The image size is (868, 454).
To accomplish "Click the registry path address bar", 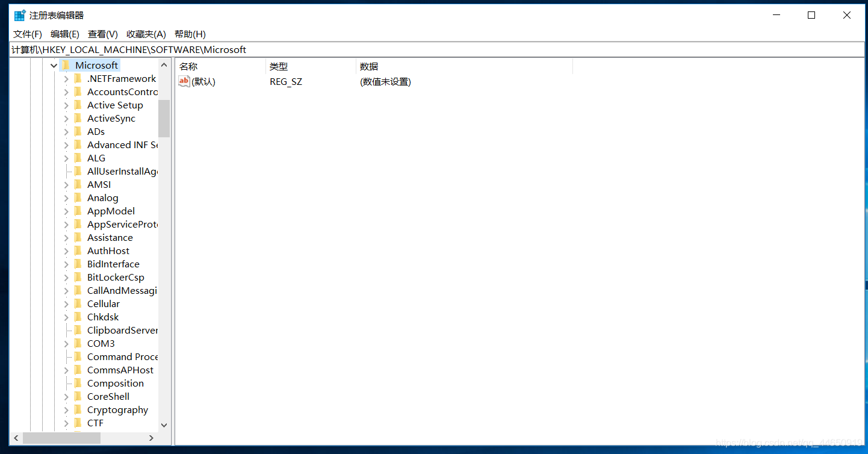I will pos(436,50).
